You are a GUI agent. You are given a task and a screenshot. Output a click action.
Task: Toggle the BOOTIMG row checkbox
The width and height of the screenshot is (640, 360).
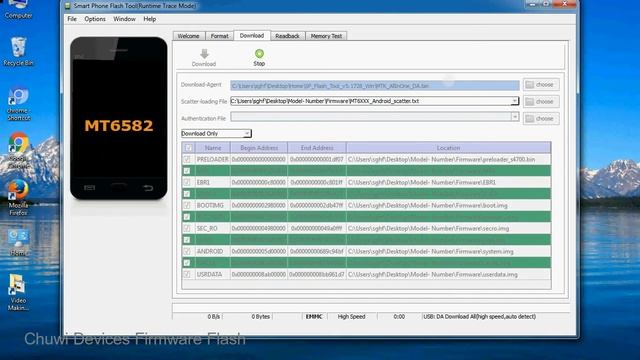187,205
